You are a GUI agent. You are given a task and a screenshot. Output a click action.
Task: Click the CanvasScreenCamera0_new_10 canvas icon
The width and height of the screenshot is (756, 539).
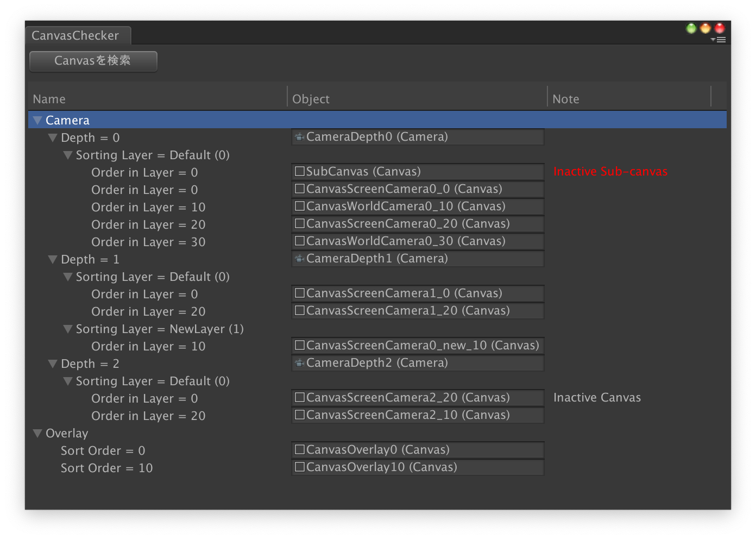(299, 346)
